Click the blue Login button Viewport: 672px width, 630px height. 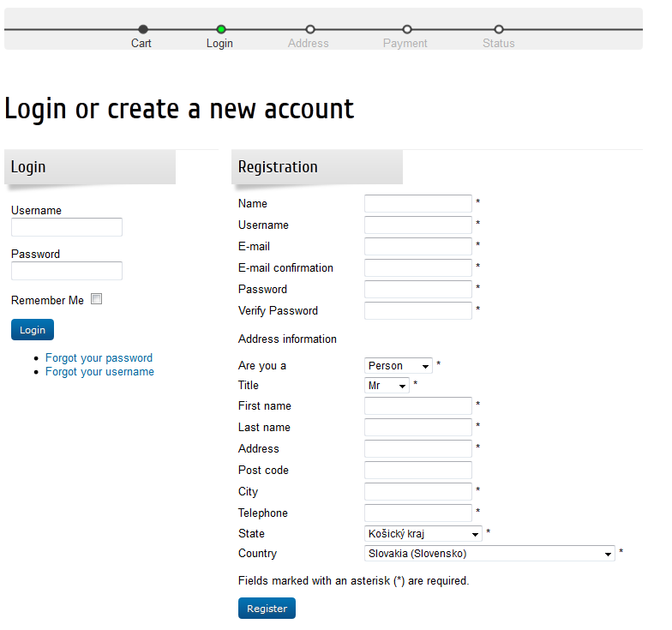(33, 329)
